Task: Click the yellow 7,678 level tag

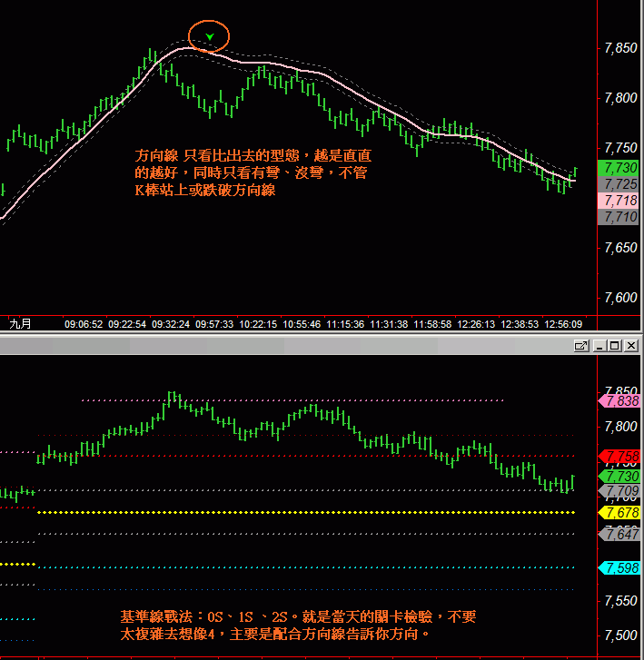Action: coord(619,513)
